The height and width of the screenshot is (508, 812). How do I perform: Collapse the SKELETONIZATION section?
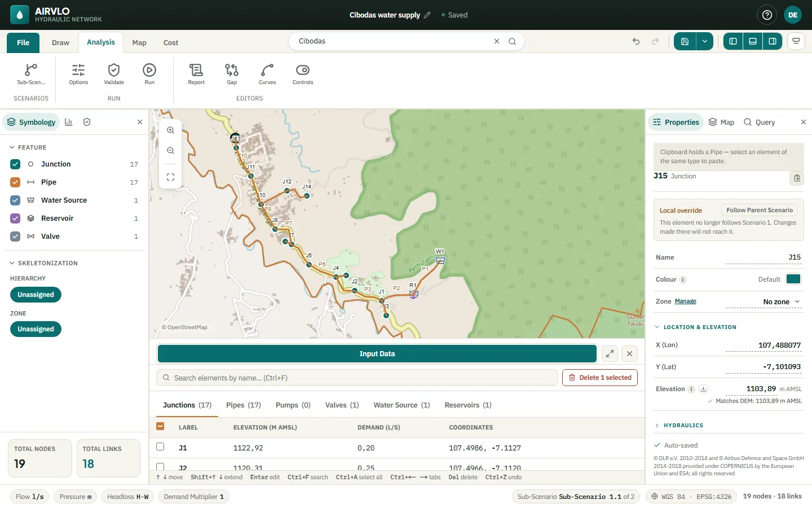[43, 263]
